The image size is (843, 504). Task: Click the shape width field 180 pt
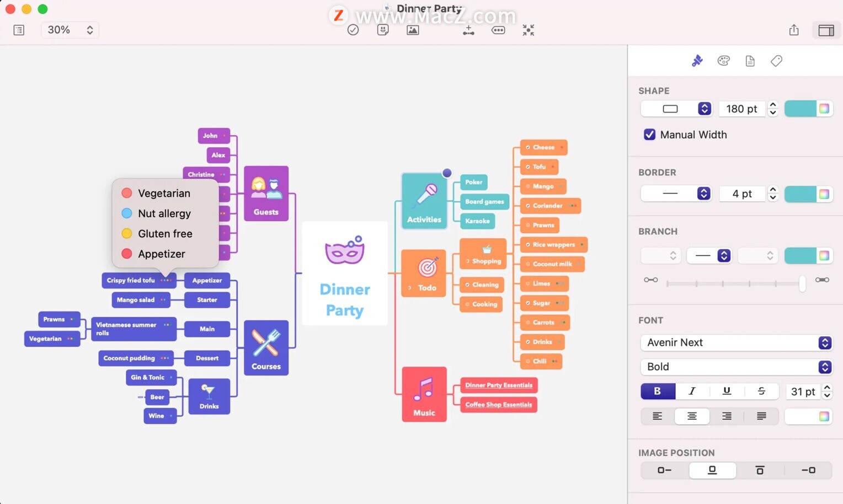(x=742, y=109)
